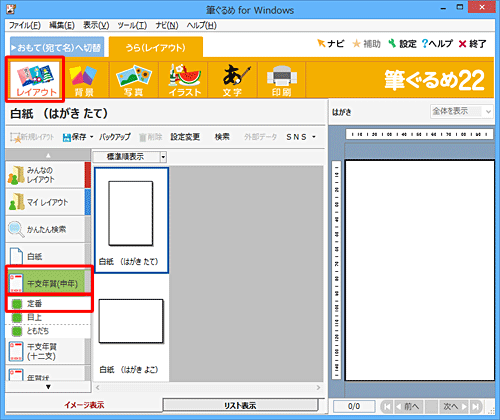
Task: Open the イラスト illustration tool
Action: tap(183, 80)
